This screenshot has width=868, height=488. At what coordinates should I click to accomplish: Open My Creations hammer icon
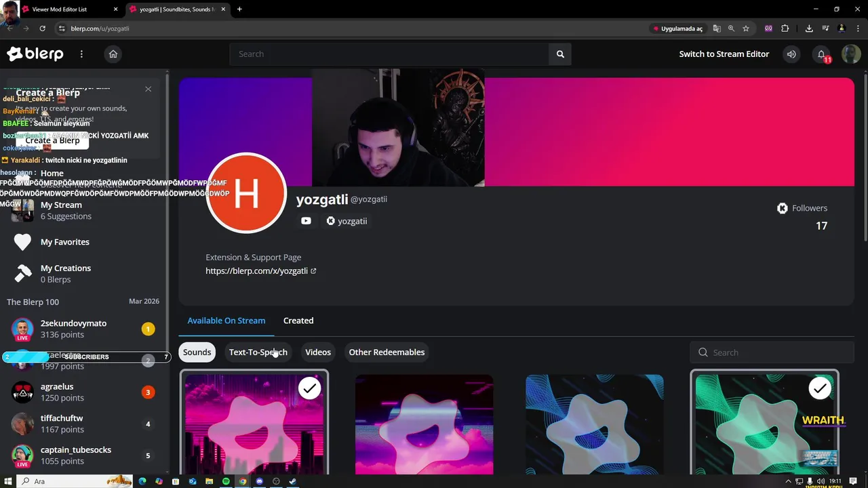point(22,273)
